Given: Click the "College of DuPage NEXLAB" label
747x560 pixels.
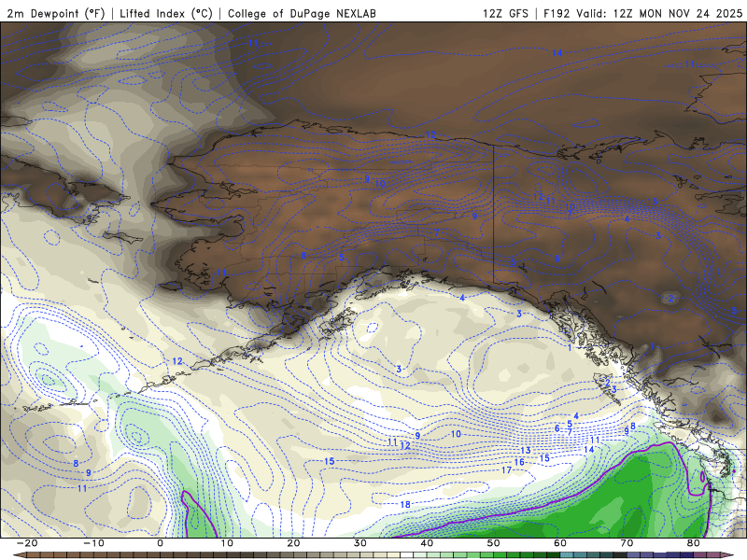Looking at the screenshot, I should (302, 13).
